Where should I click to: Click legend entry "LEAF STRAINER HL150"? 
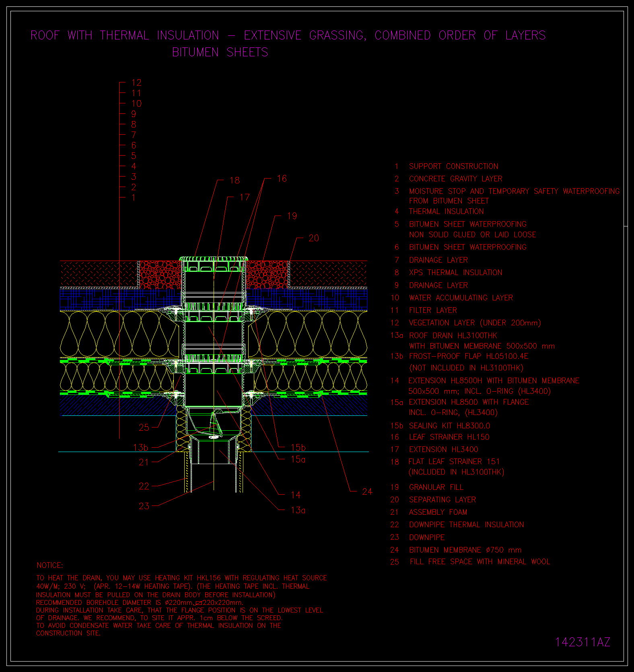coord(449,437)
